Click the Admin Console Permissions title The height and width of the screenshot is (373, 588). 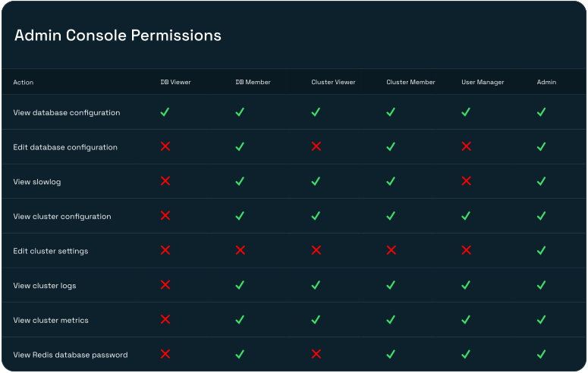pyautogui.click(x=118, y=36)
